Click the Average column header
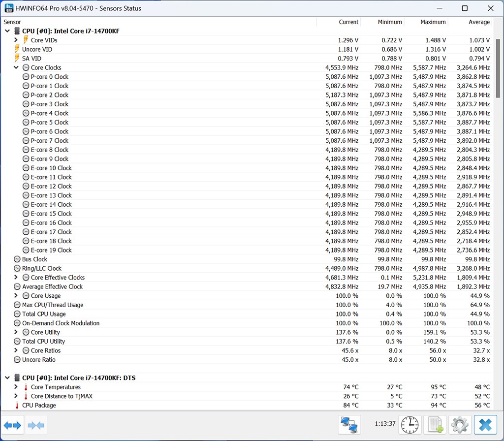Image resolution: width=504 pixels, height=441 pixels. [470, 22]
